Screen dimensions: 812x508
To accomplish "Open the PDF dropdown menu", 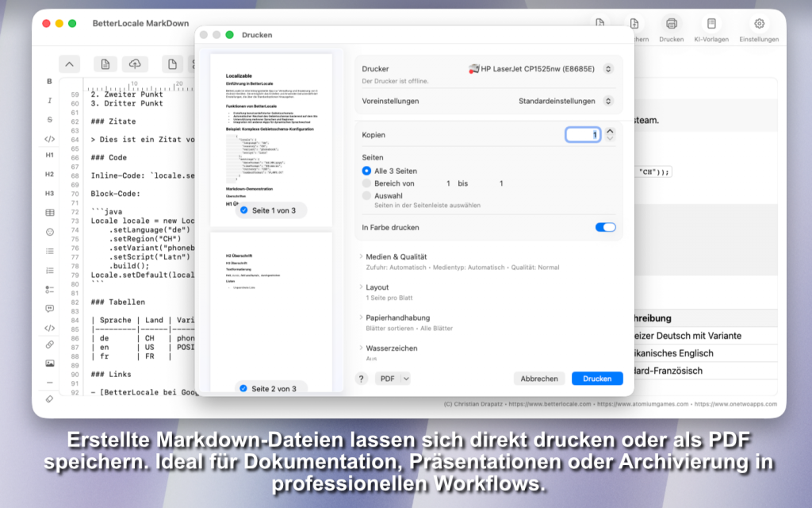I will coord(393,379).
